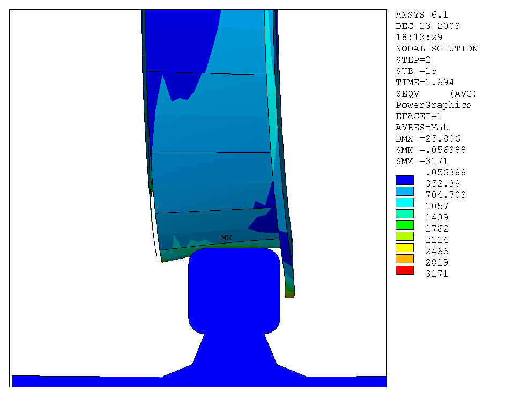Click the yellow-green legend swatch
528x420 pixels.
(404, 237)
